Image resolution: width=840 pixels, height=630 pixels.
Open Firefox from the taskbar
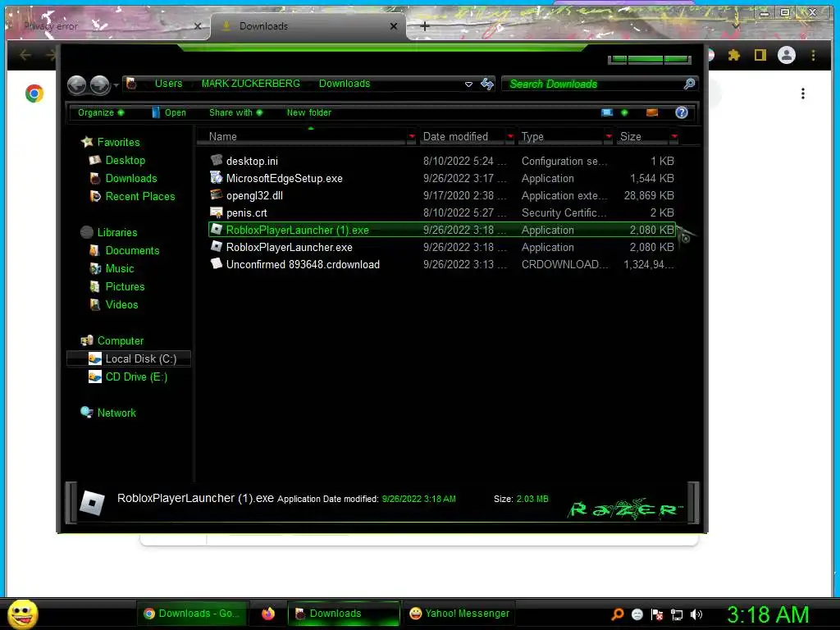pyautogui.click(x=268, y=614)
